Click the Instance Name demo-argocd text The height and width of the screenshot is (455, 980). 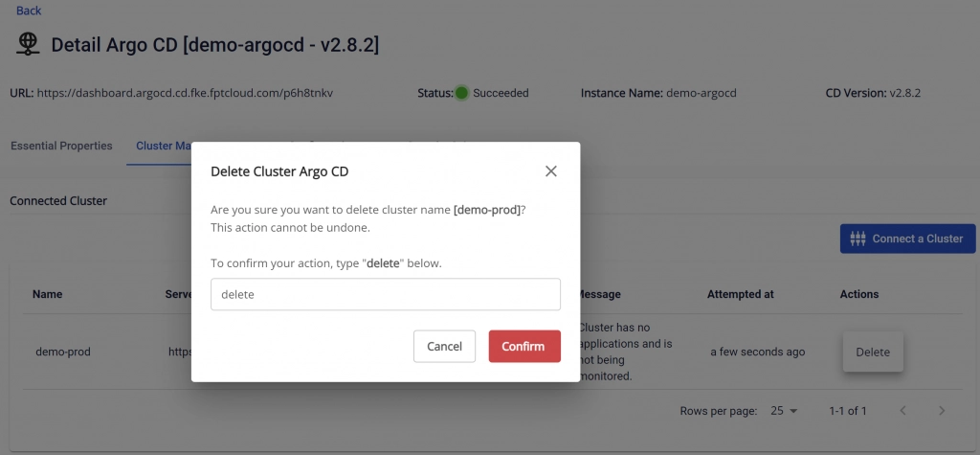pyautogui.click(x=658, y=93)
